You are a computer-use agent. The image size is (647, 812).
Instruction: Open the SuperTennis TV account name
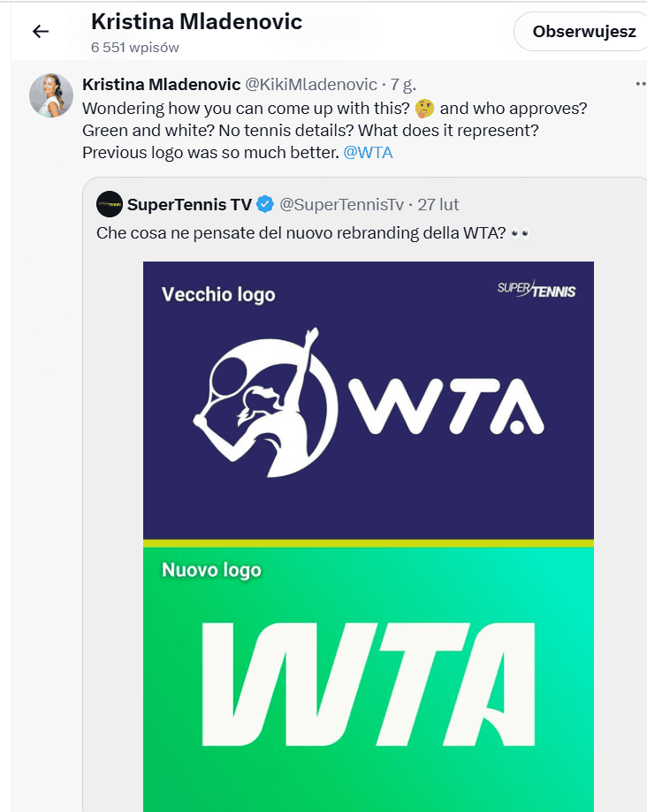pyautogui.click(x=189, y=205)
